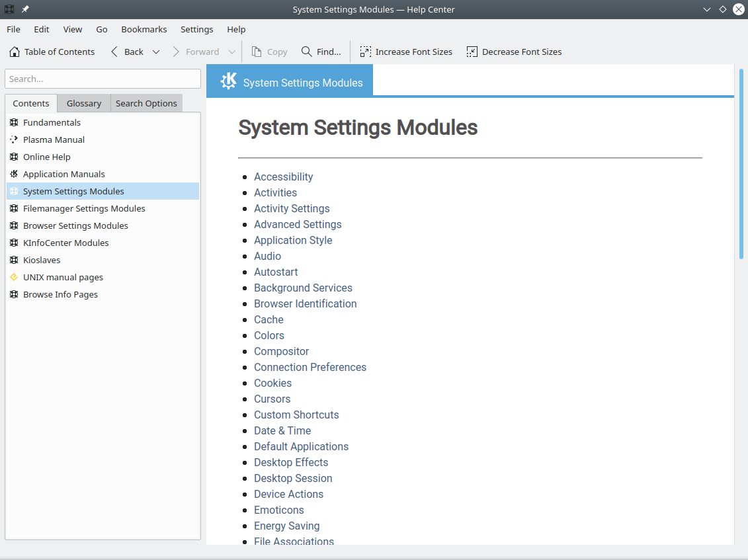Screen dimensions: 748x560
Task: Click the Back arrow icon
Action: coord(114,52)
